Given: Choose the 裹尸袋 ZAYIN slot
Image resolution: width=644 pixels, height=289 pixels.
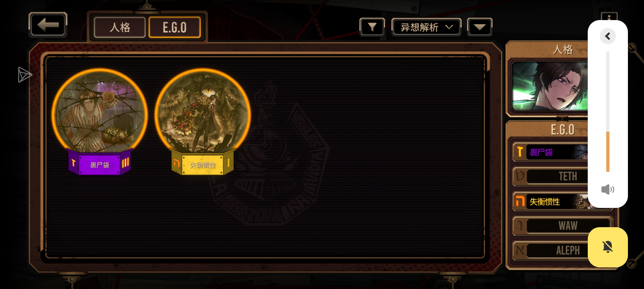Looking at the screenshot, I should [x=551, y=152].
